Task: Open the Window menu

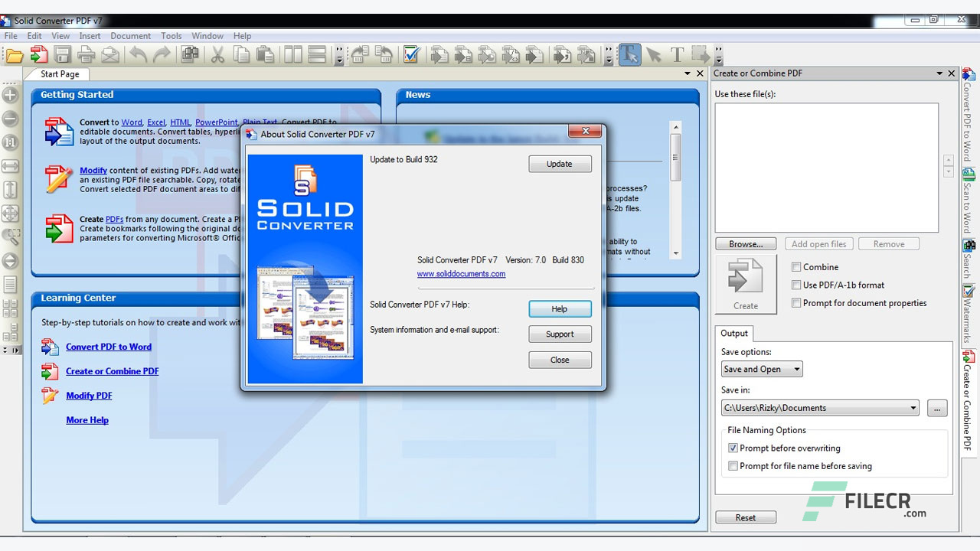Action: tap(207, 36)
